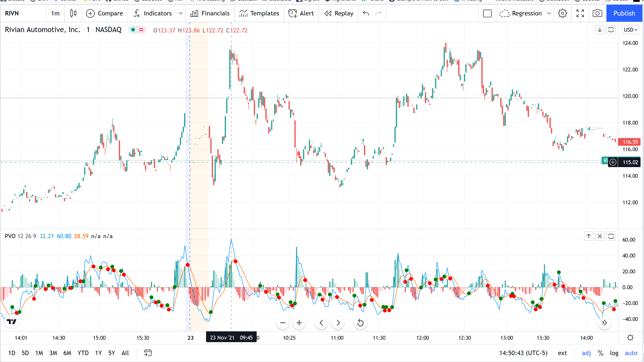Open the Financials menu
Viewport: 644px width, 362px height.
pyautogui.click(x=210, y=13)
